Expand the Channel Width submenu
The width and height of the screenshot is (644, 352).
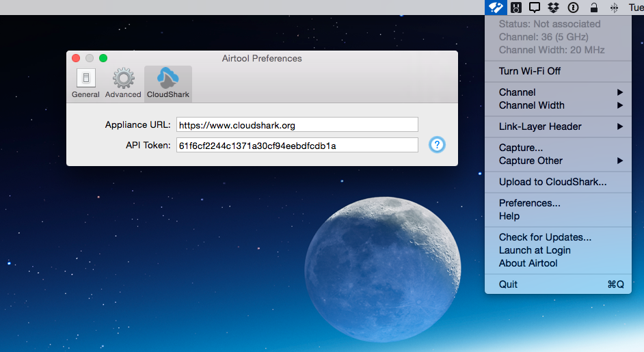[x=558, y=105]
